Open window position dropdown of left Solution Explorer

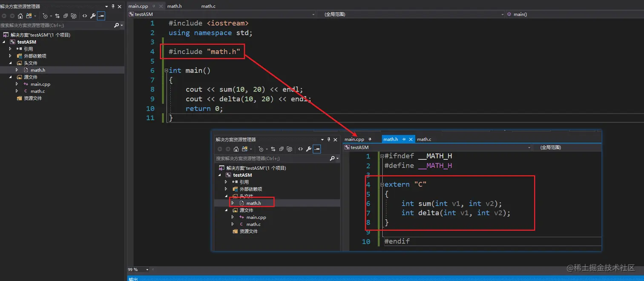[106, 6]
